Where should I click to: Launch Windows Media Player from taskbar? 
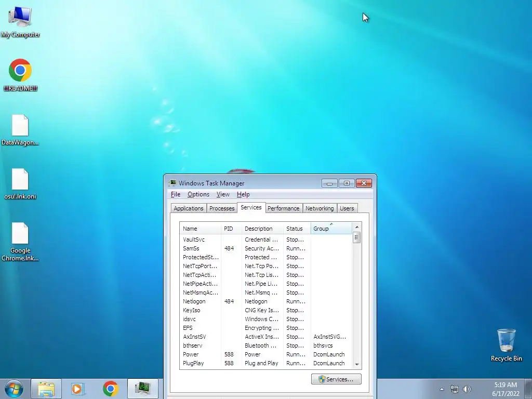78,389
